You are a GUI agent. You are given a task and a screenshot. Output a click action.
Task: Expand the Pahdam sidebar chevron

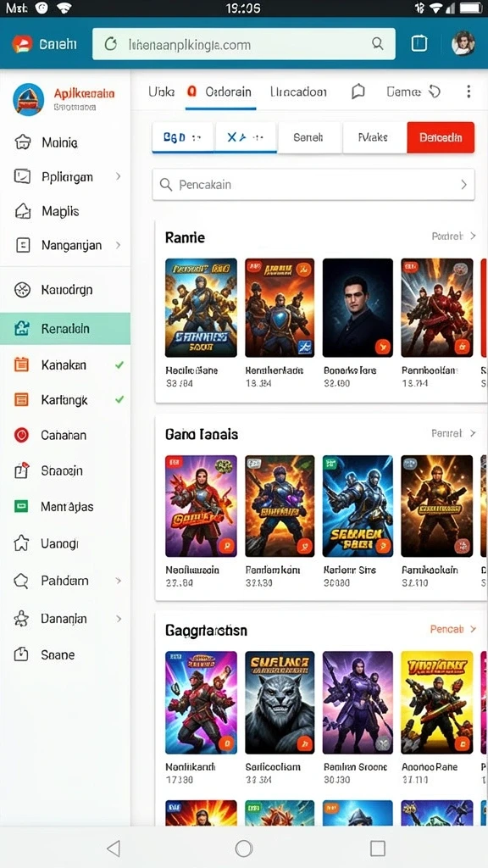(118, 581)
